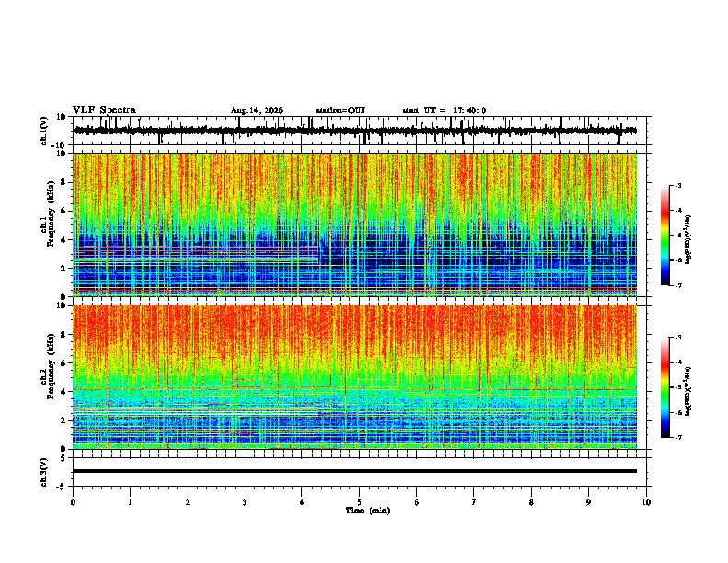Image resolution: width=728 pixels, height=563 pixels.
Task: Click the ch.1 spectrogram panel
Action: pos(355,224)
